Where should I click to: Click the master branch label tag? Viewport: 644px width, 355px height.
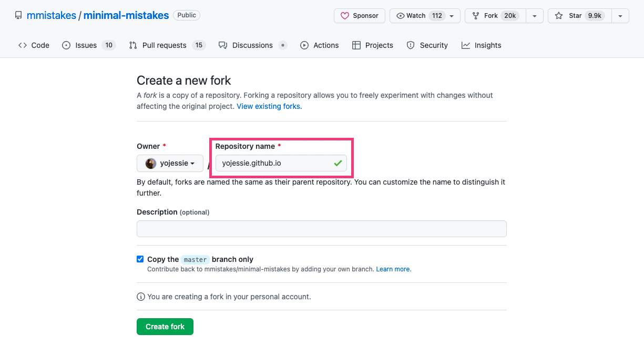click(x=196, y=259)
